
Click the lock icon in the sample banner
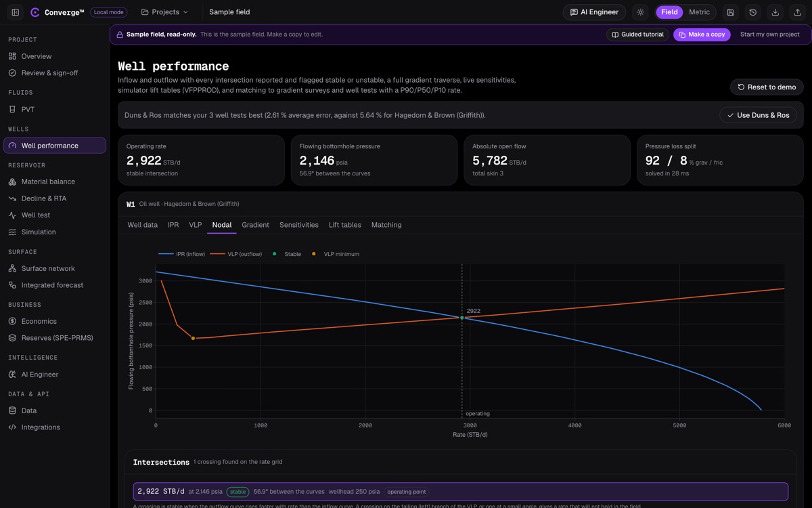coord(120,35)
